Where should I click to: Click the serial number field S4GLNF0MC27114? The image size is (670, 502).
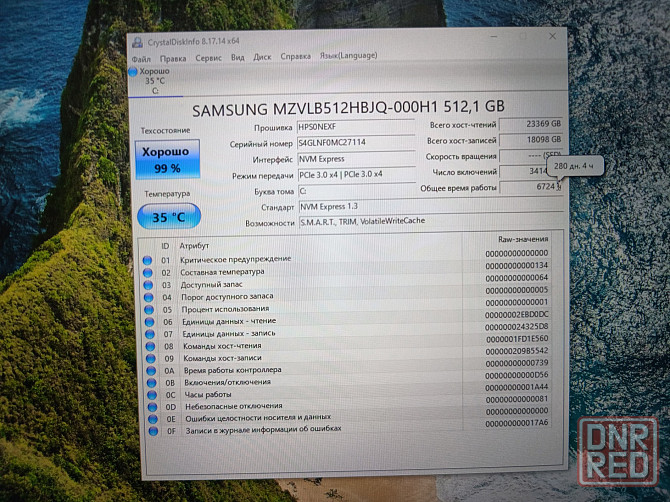[356, 143]
